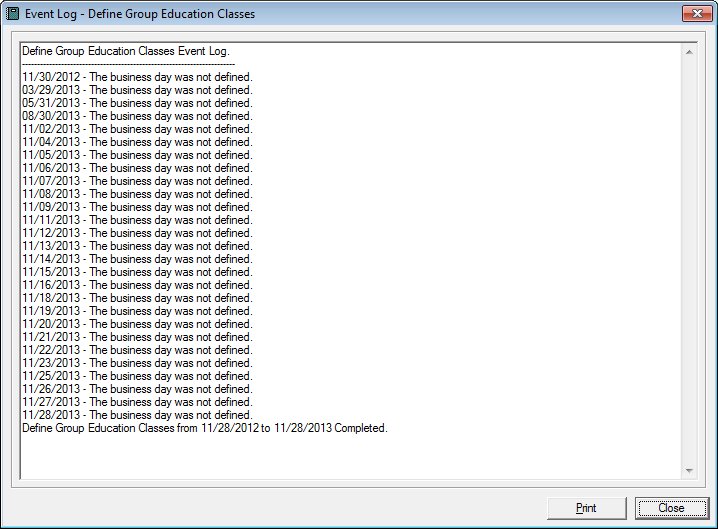Click the 11/28/2013 business day entry
718x529 pixels.
pos(137,415)
